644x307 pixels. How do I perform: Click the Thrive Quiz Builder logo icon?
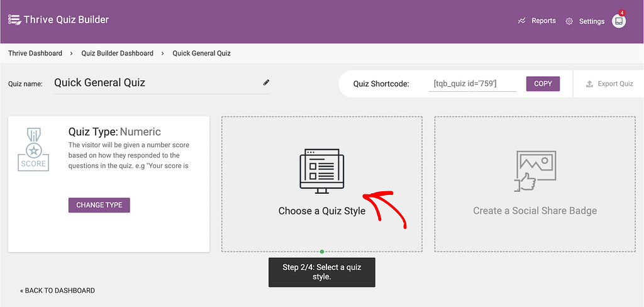[14, 20]
